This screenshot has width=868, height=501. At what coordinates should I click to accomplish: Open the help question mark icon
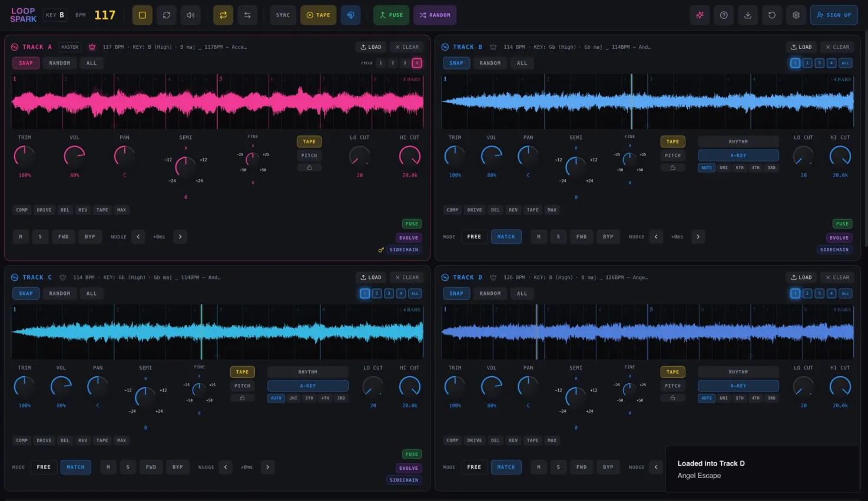[724, 15]
